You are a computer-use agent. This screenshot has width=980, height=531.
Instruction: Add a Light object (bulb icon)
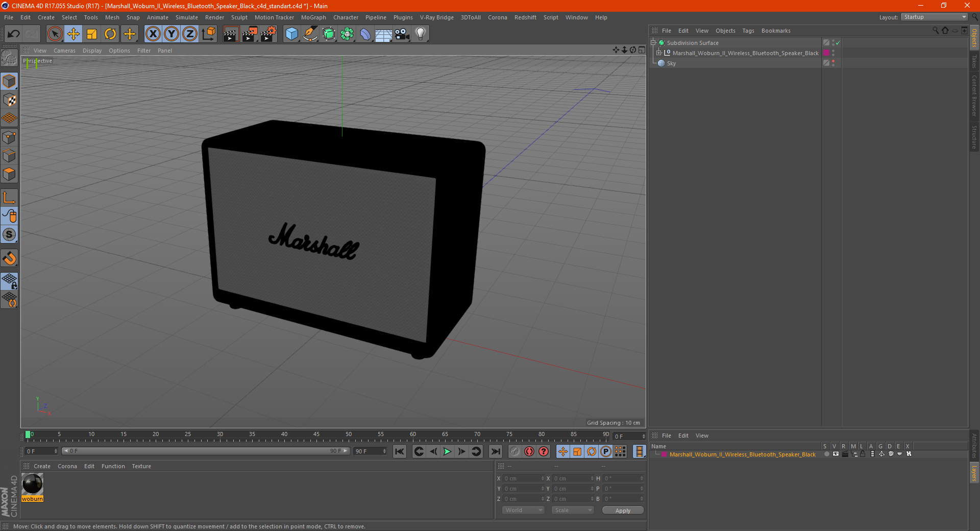point(421,34)
